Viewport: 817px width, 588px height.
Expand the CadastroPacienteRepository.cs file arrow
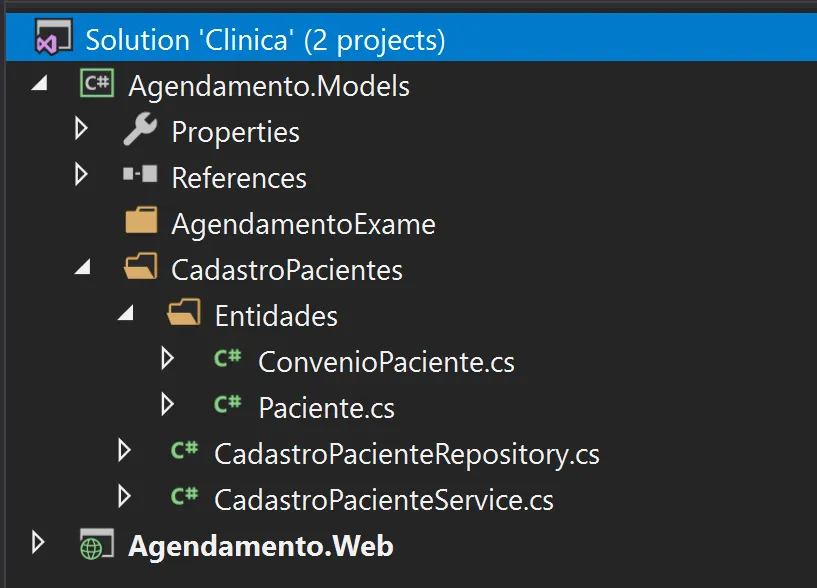pos(125,452)
